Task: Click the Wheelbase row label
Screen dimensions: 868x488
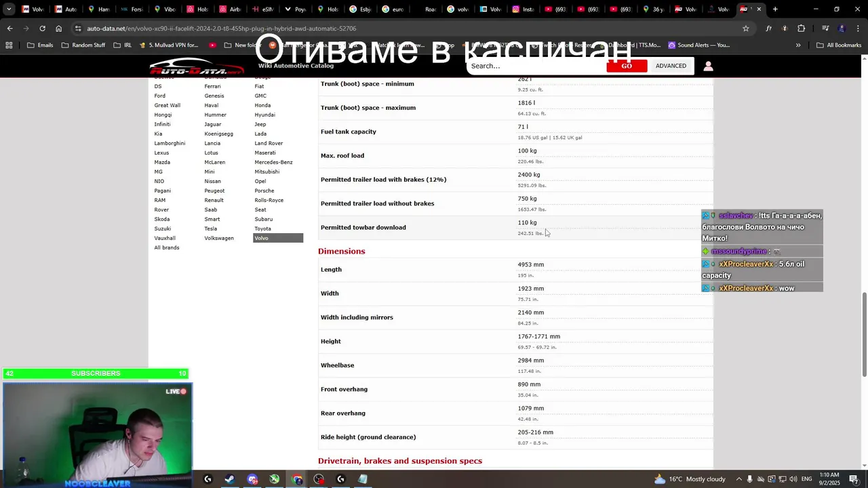Action: click(337, 365)
